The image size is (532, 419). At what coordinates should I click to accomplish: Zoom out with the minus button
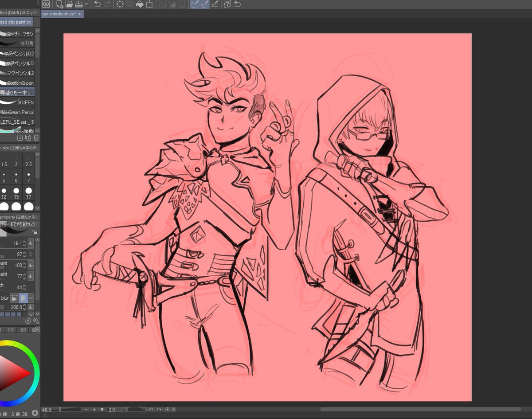point(86,409)
